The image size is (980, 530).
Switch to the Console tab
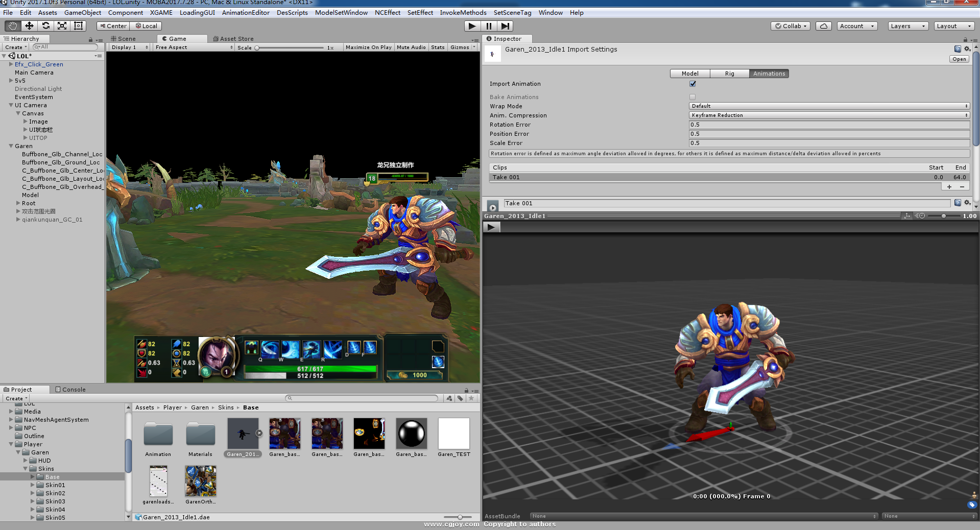point(70,390)
